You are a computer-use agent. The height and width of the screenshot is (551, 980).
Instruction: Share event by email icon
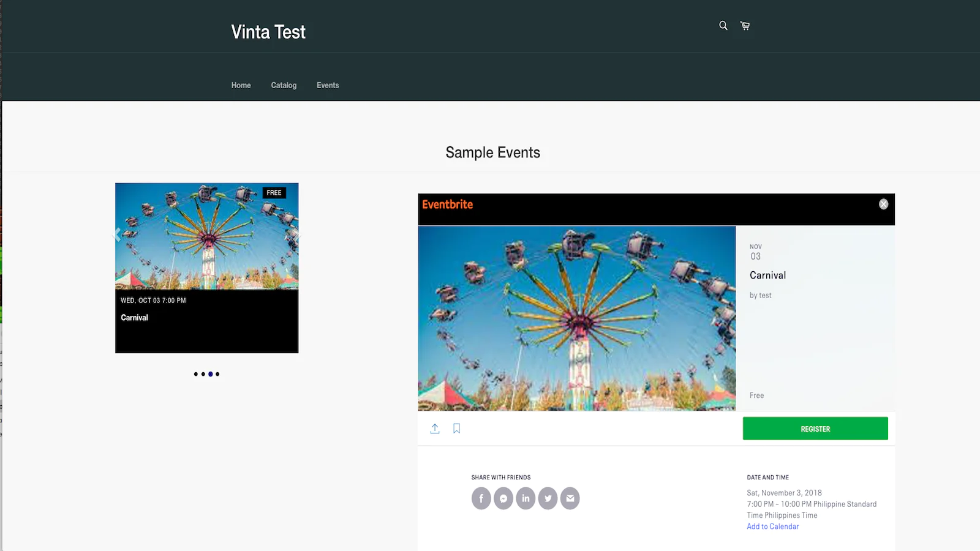(570, 498)
